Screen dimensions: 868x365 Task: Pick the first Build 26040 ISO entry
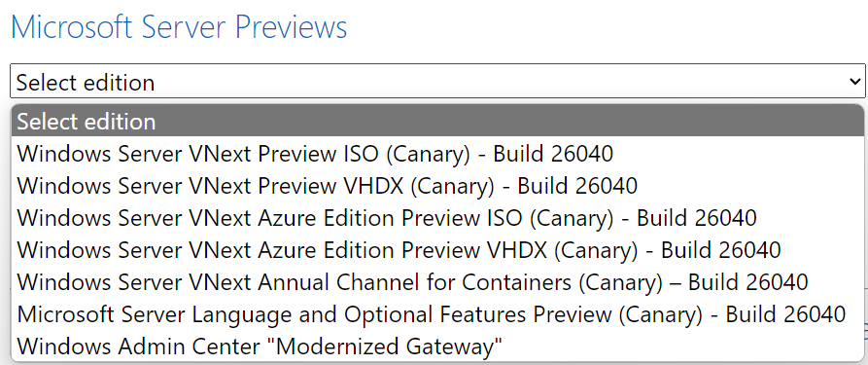pyautogui.click(x=437, y=153)
